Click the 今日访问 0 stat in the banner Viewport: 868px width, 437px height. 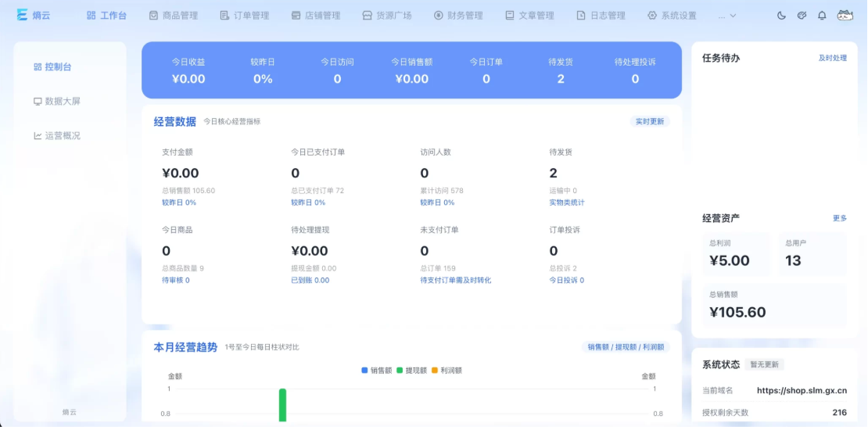point(337,71)
